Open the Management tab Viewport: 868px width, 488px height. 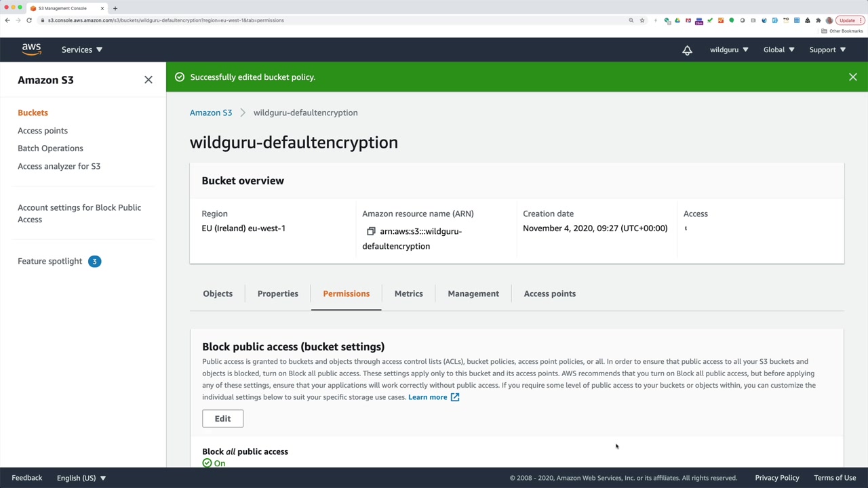click(x=473, y=293)
